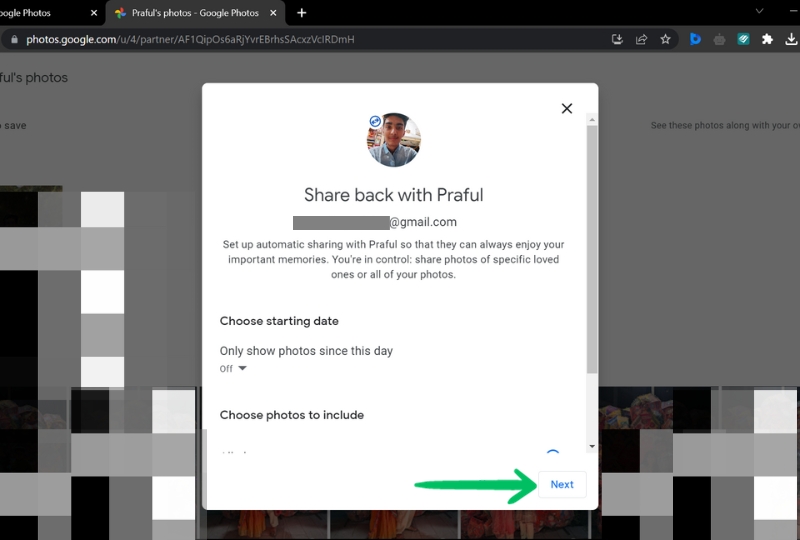Click the partner sharing badge on avatar

(x=375, y=121)
